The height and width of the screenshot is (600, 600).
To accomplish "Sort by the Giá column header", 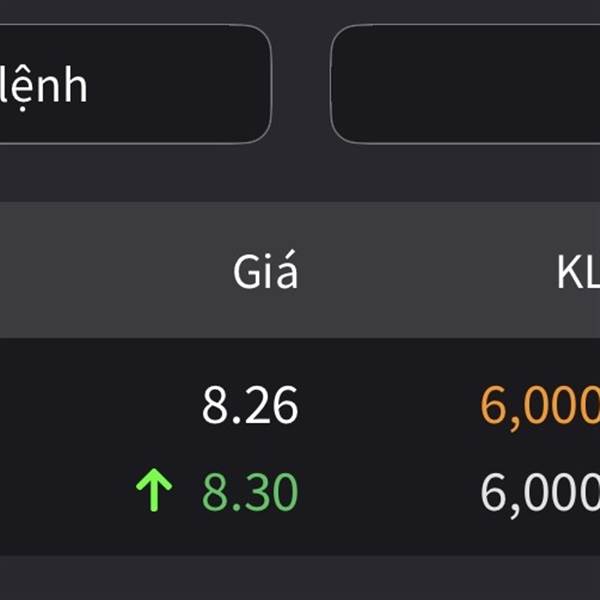I will tap(265, 270).
